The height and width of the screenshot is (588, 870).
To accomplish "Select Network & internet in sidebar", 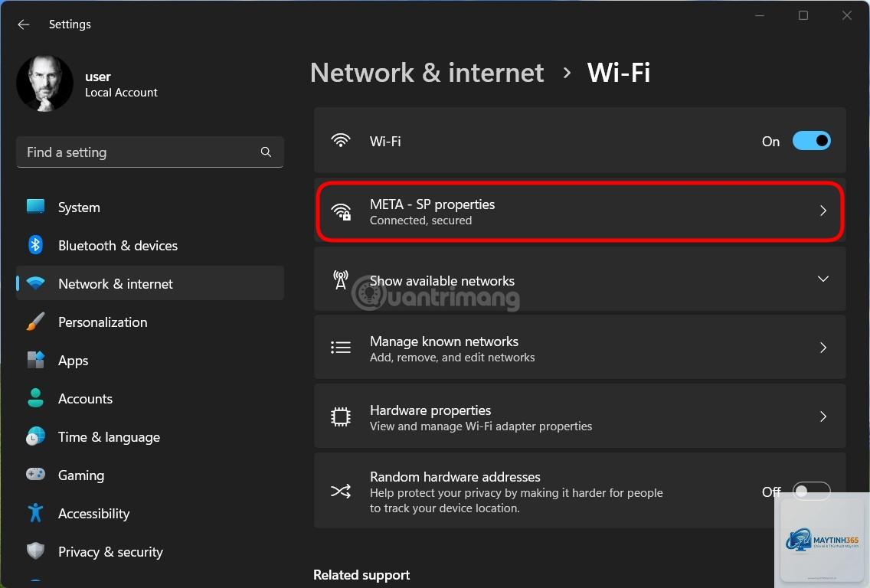I will [150, 283].
